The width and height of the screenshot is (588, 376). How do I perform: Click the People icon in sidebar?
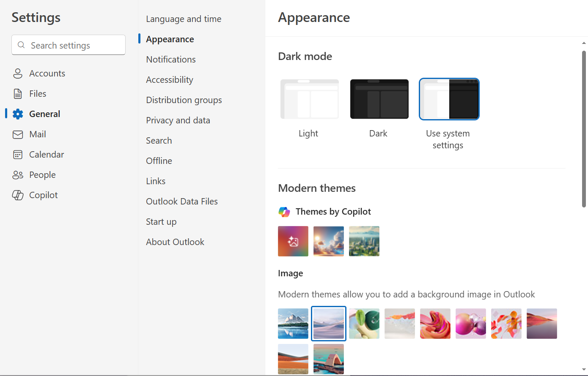coord(18,175)
